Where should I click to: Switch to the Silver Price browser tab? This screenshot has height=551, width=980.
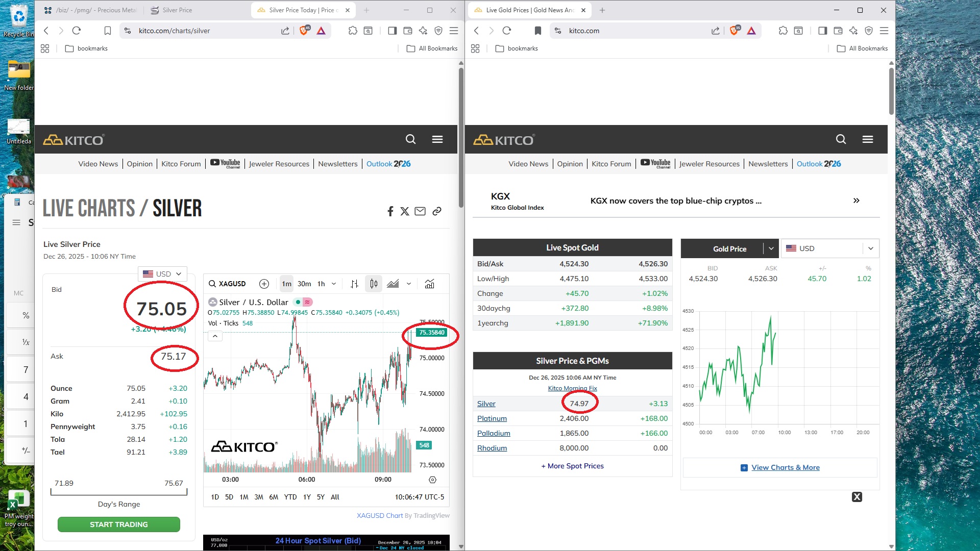177,10
